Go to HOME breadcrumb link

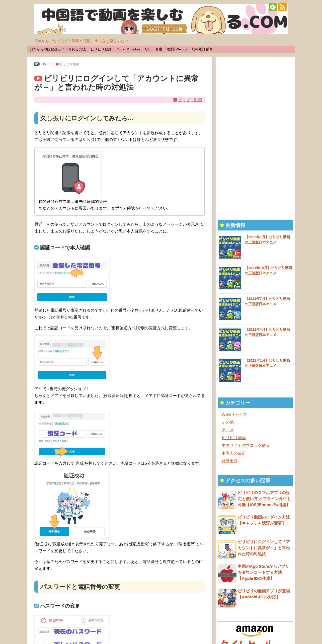pyautogui.click(x=44, y=64)
